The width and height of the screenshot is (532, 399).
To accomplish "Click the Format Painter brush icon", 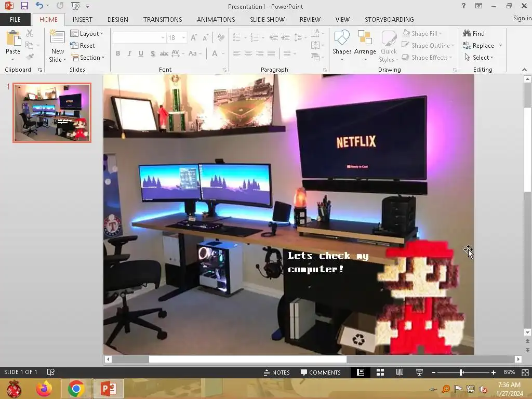I will tap(30, 57).
